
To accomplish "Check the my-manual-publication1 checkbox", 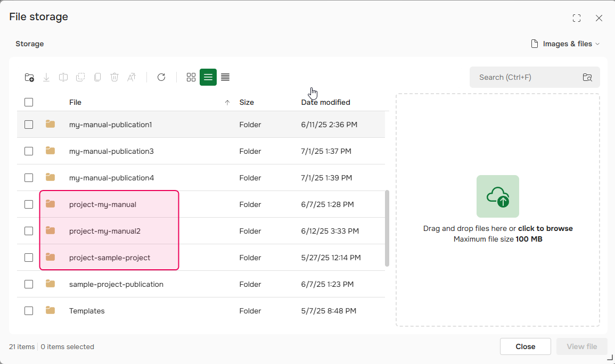I will tap(29, 124).
